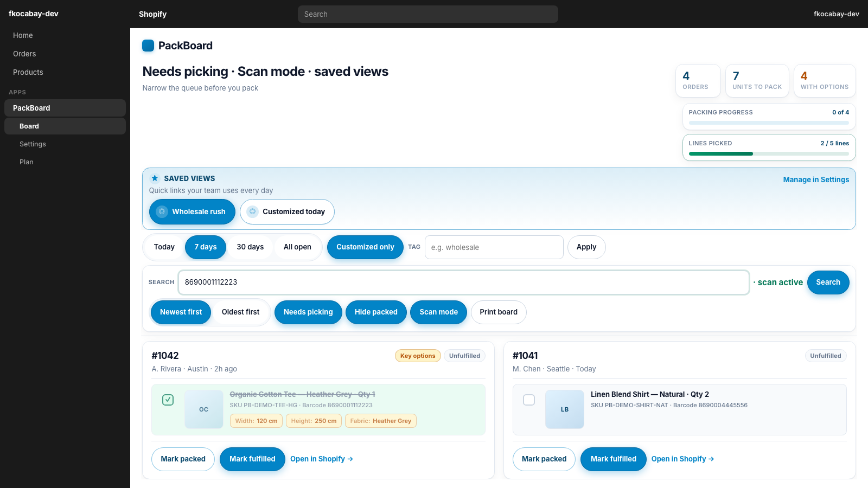Click Manage in Settings link

click(816, 179)
